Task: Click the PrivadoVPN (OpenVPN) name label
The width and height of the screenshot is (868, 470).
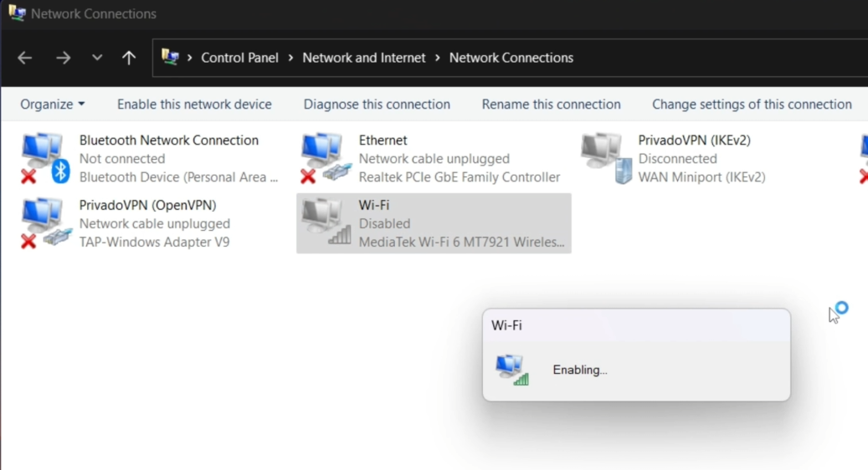Action: tap(148, 205)
